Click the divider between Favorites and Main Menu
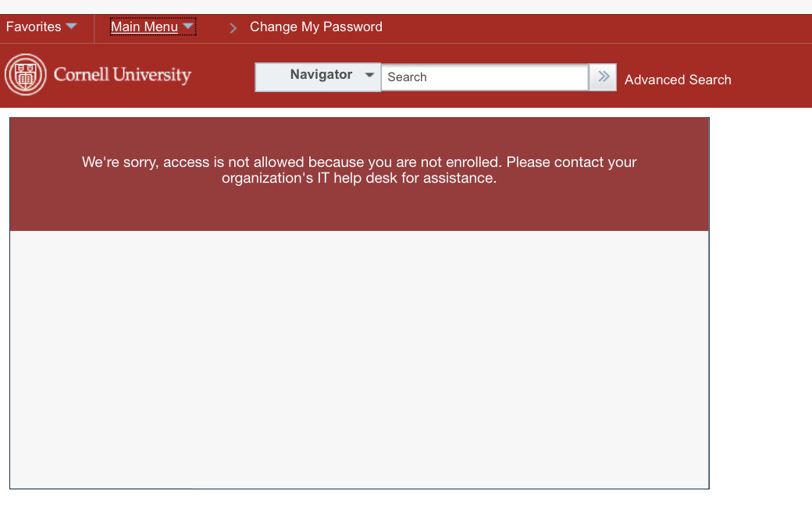This screenshot has width=812, height=505. [94, 28]
